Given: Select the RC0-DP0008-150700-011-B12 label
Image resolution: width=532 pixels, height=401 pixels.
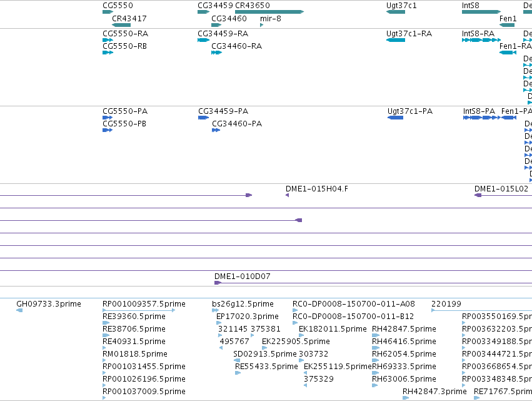Looking at the screenshot, I should 353,317.
